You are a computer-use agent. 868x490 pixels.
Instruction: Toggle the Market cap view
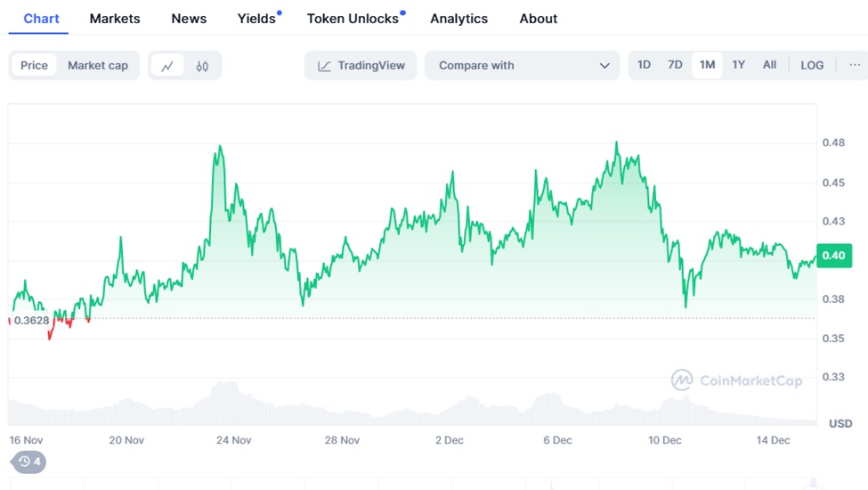98,65
